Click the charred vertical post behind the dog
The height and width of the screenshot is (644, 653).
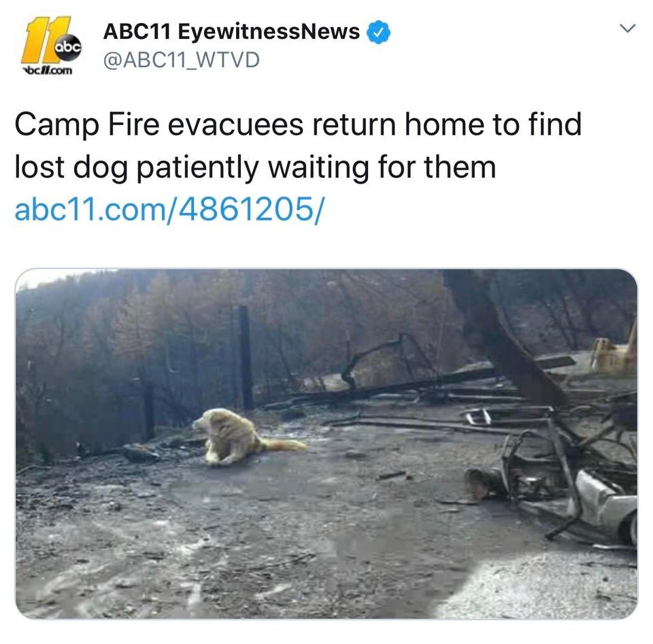click(x=246, y=358)
